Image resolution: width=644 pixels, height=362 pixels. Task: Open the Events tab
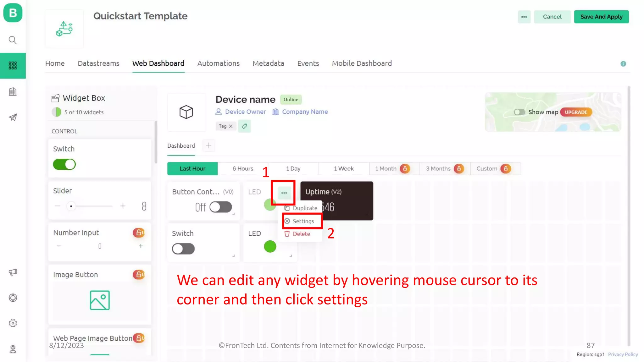[308, 63]
